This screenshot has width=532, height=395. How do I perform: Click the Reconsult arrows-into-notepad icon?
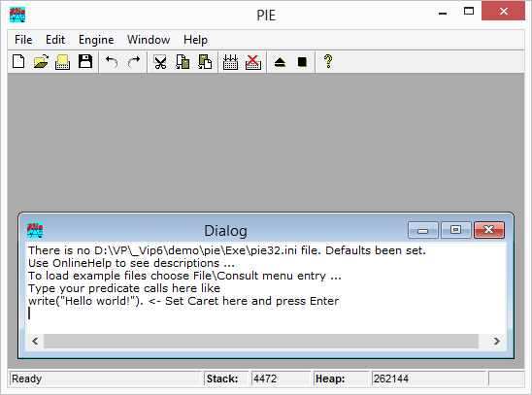(x=230, y=62)
